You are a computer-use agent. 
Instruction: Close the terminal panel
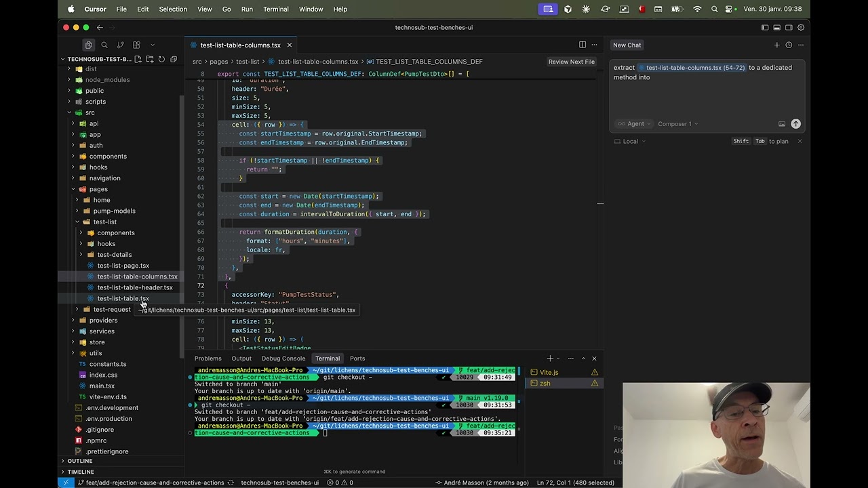pos(594,359)
